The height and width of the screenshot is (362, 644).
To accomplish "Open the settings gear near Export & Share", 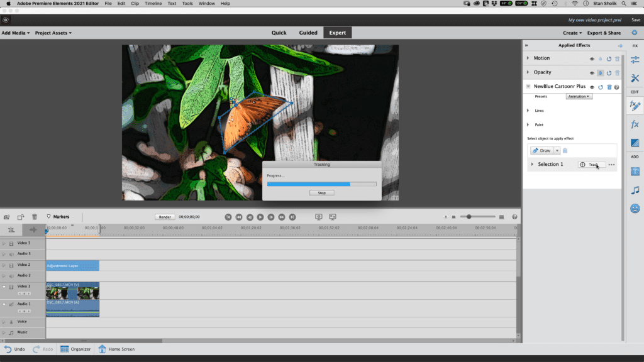I will tap(635, 33).
